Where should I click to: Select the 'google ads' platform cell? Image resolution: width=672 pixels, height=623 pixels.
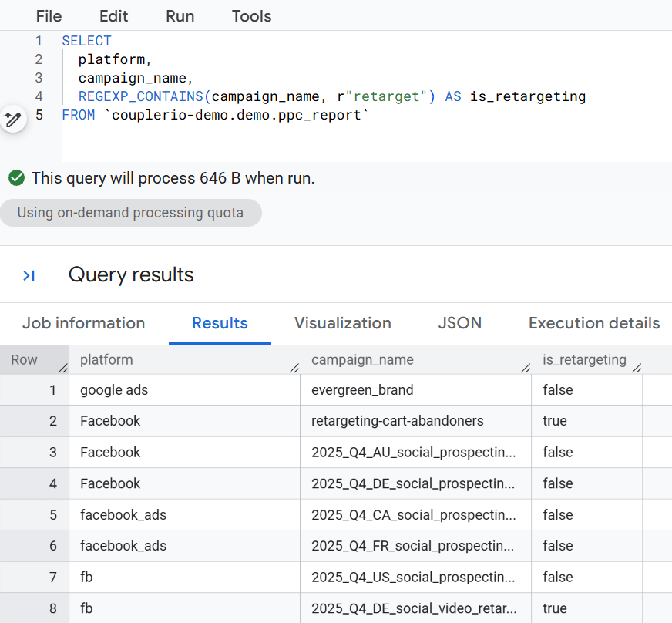[x=185, y=389]
